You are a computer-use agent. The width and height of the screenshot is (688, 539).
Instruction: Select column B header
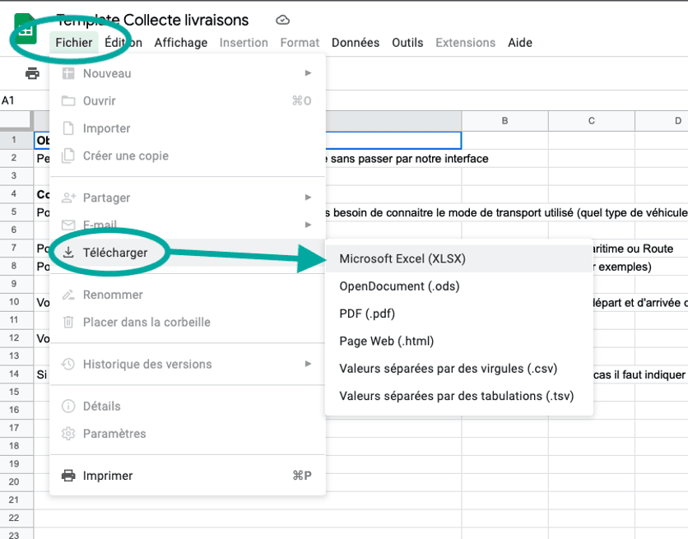[x=505, y=121]
